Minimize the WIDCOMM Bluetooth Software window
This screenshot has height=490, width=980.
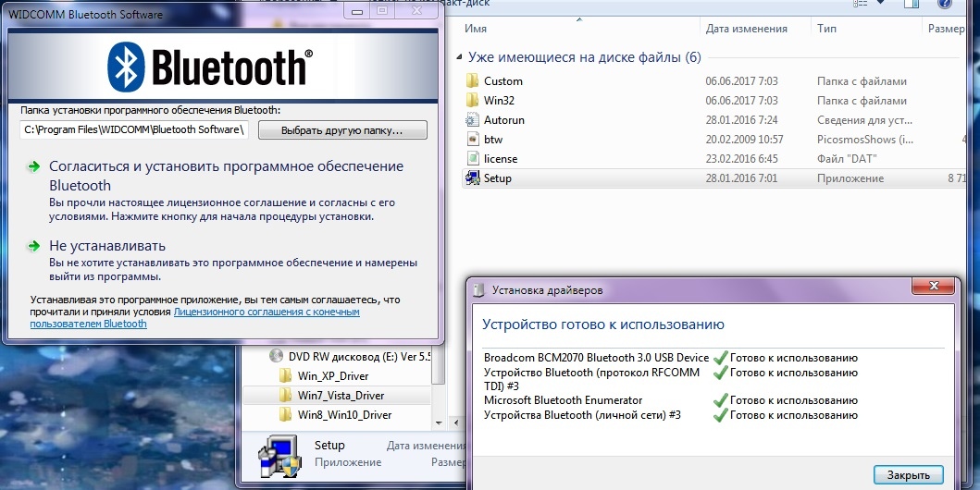click(x=357, y=11)
